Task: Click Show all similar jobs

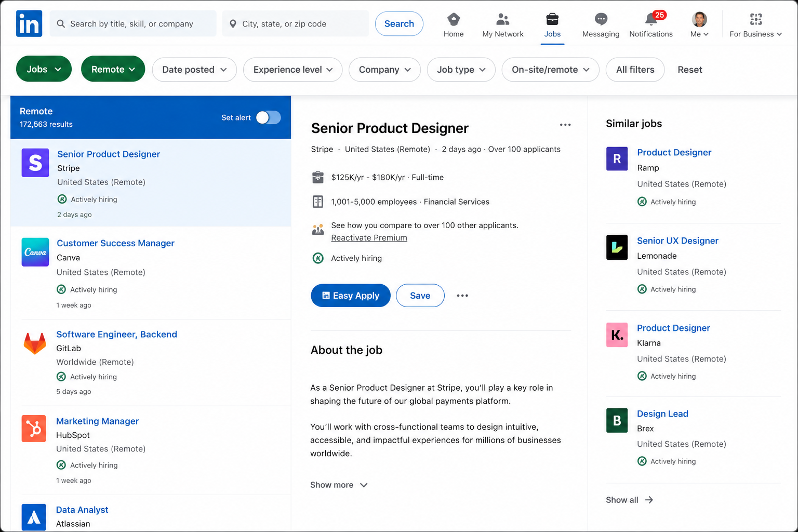Action: click(629, 500)
